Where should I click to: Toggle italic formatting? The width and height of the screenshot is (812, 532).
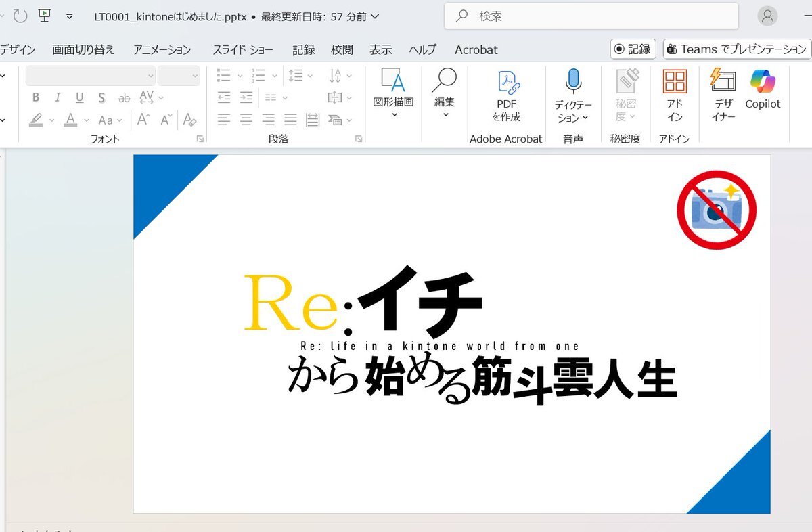pyautogui.click(x=58, y=97)
